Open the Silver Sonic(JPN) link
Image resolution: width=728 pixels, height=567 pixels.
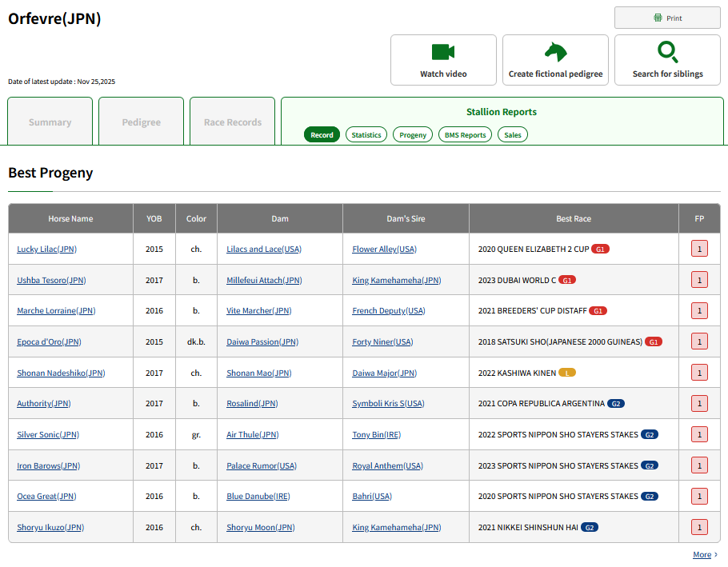click(x=48, y=435)
